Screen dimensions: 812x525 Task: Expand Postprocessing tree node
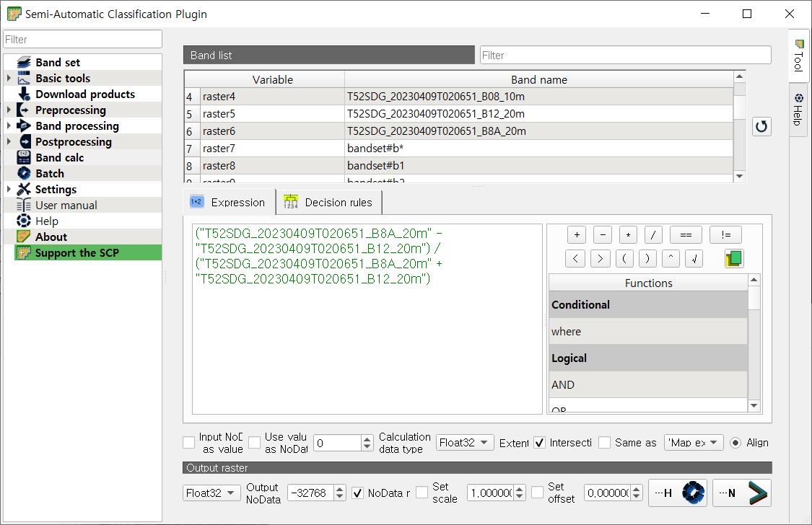9,142
